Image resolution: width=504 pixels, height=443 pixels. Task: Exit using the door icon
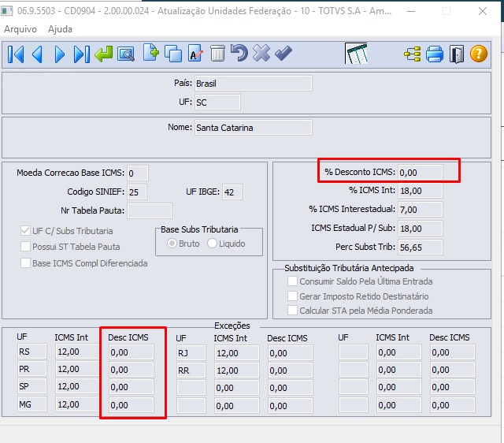(x=457, y=54)
